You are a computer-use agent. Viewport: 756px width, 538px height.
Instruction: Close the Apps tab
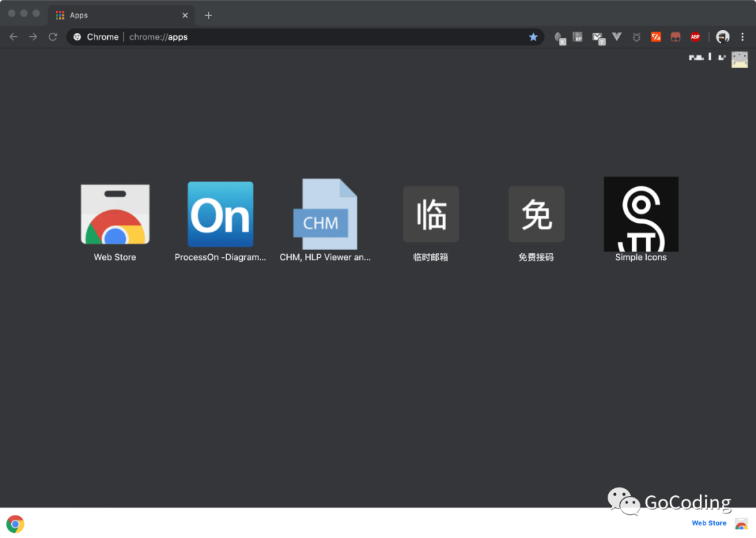tap(185, 15)
